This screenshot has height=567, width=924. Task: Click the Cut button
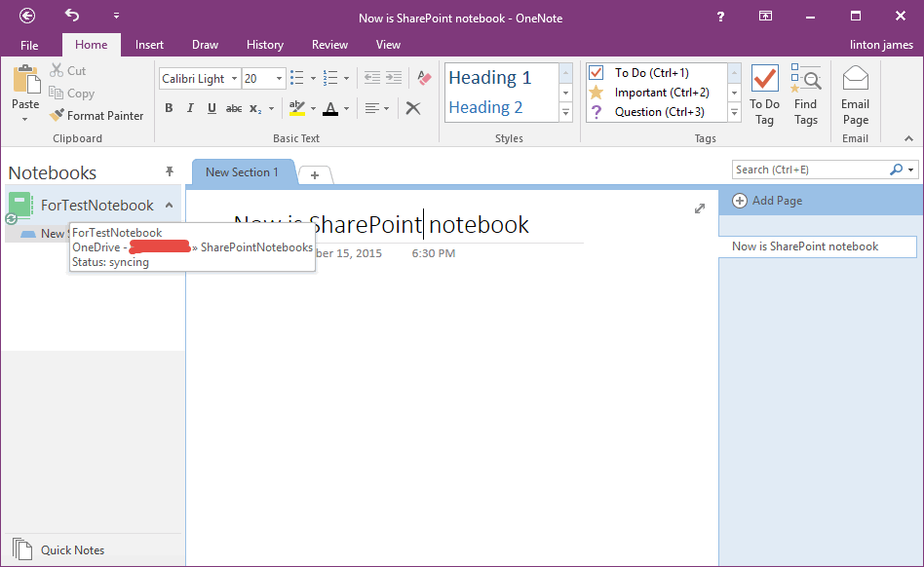(68, 71)
